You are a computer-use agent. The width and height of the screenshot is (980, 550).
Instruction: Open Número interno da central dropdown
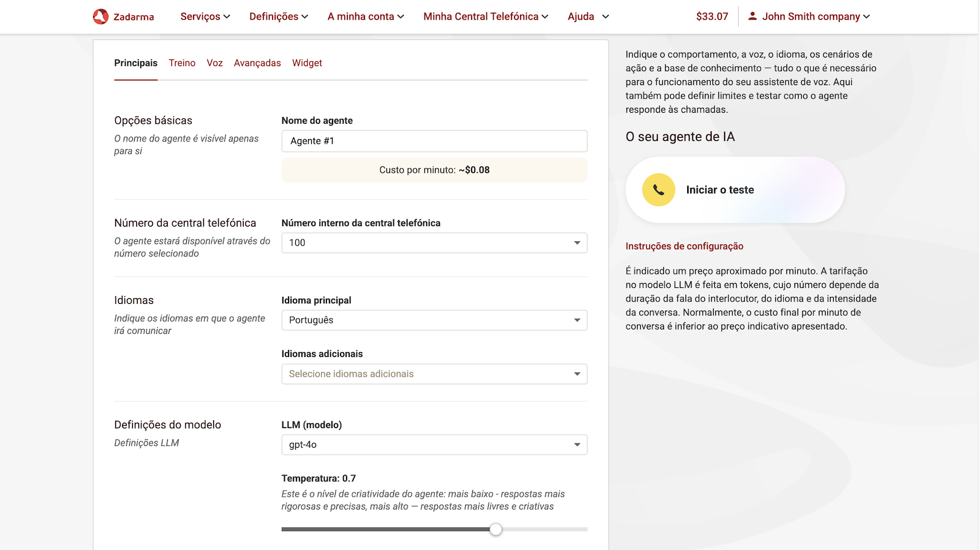pyautogui.click(x=434, y=243)
